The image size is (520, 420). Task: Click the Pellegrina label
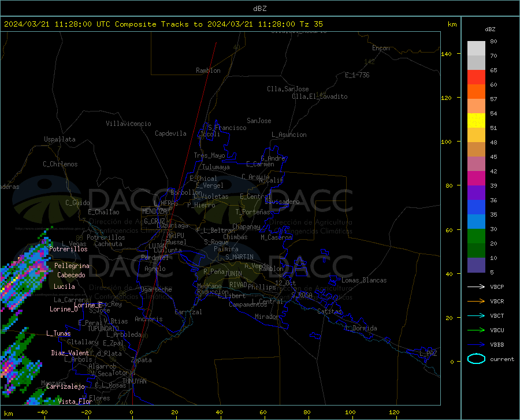coord(72,266)
